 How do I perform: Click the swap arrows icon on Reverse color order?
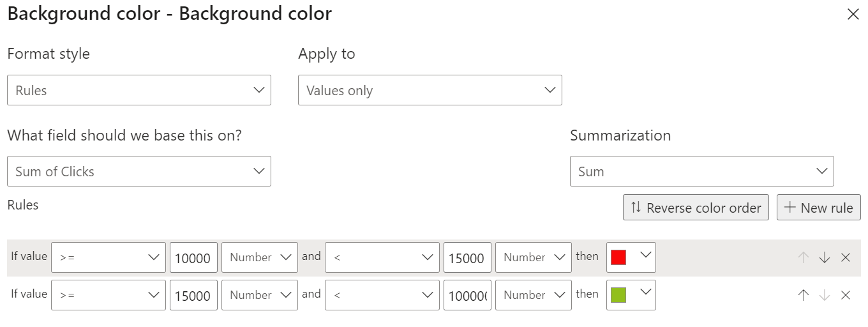coord(636,208)
